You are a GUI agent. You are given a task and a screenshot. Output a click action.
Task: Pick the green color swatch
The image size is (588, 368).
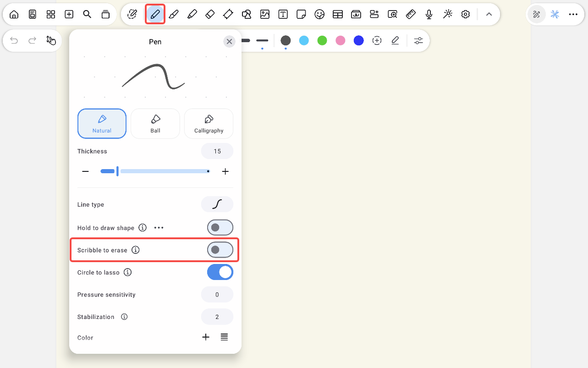(x=322, y=41)
